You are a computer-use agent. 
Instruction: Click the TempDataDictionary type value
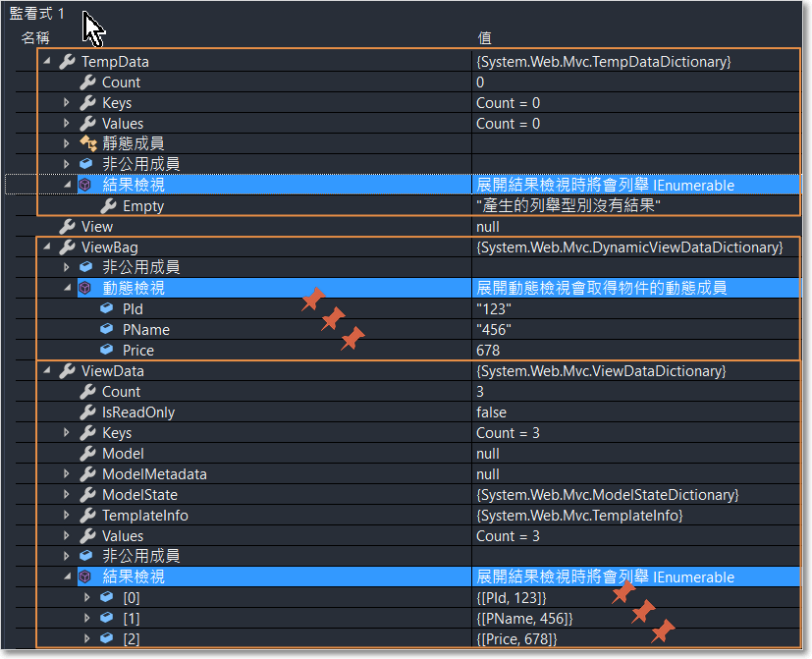(604, 62)
